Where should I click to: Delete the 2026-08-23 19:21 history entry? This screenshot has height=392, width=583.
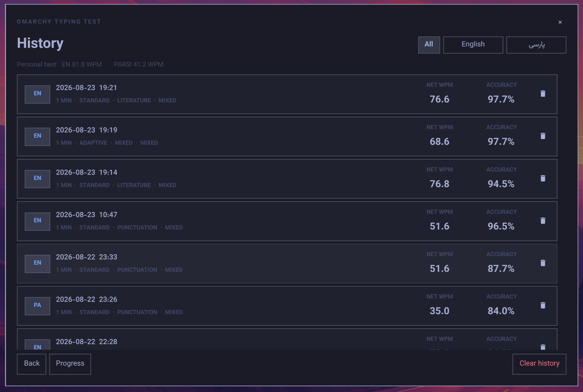[x=543, y=94]
